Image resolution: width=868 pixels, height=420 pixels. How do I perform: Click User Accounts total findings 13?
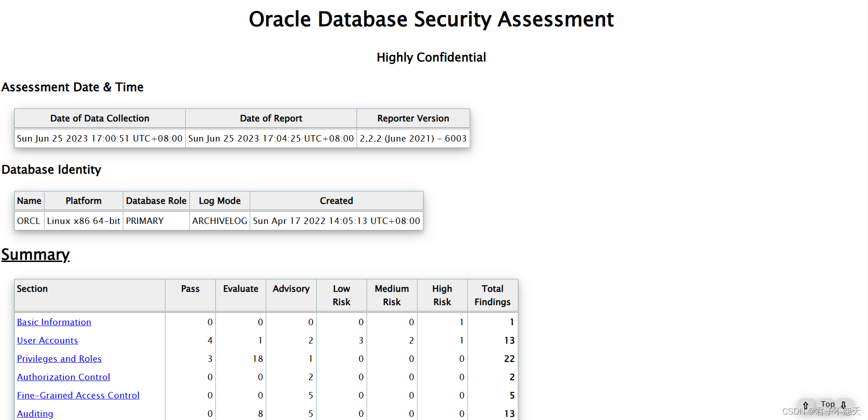coord(509,340)
